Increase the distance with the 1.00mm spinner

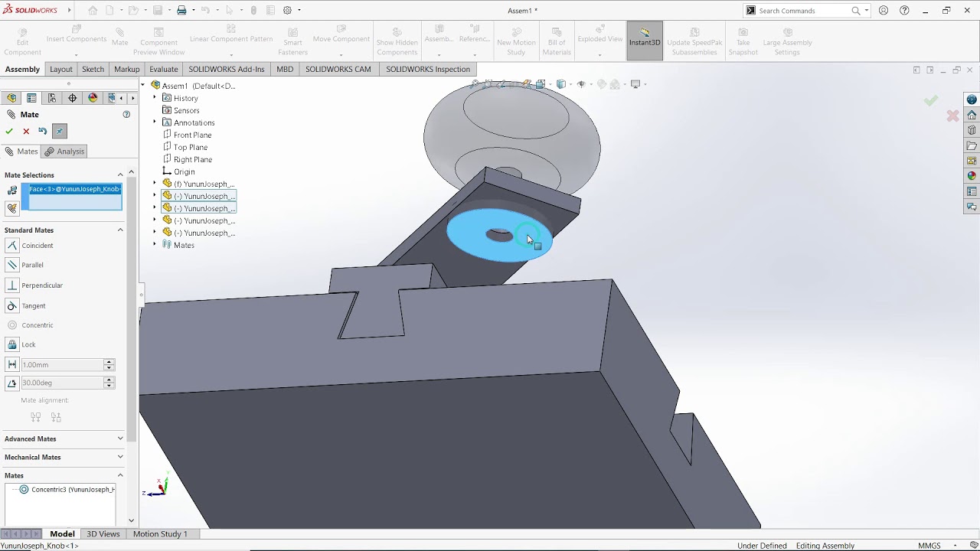pyautogui.click(x=109, y=362)
